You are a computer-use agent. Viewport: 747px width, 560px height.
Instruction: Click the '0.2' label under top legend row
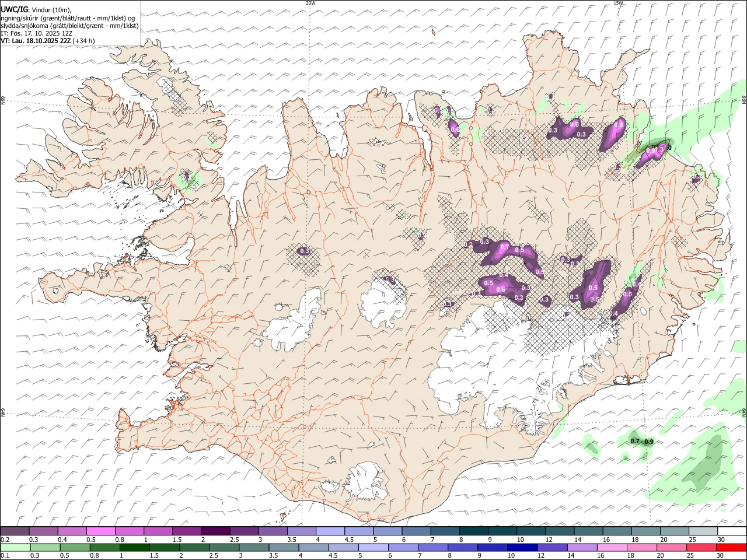click(5, 540)
